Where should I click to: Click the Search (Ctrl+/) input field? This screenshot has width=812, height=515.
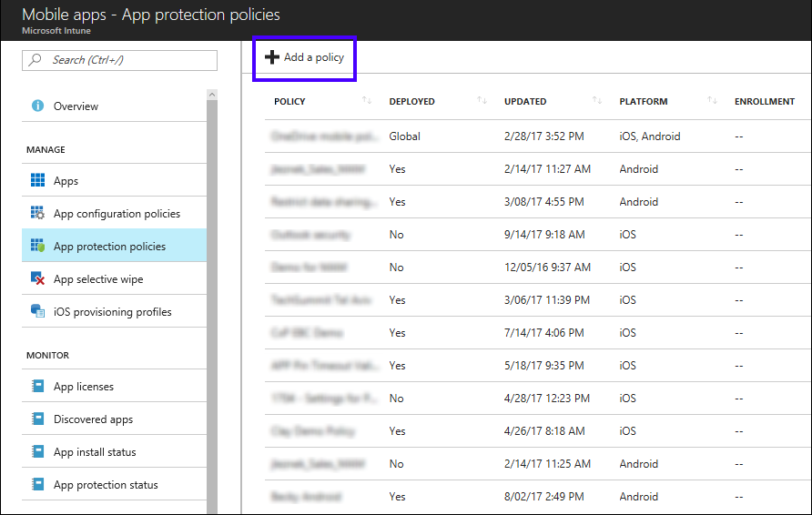tap(120, 60)
